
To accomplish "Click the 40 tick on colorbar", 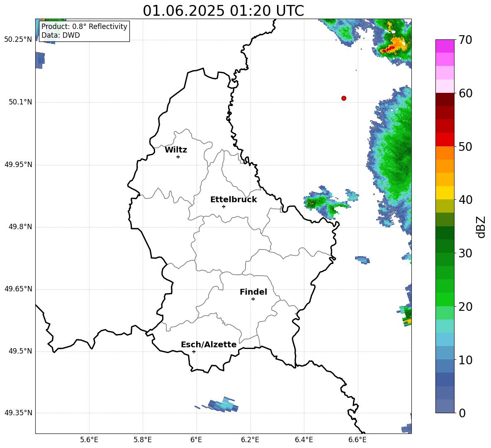I will 465,200.
